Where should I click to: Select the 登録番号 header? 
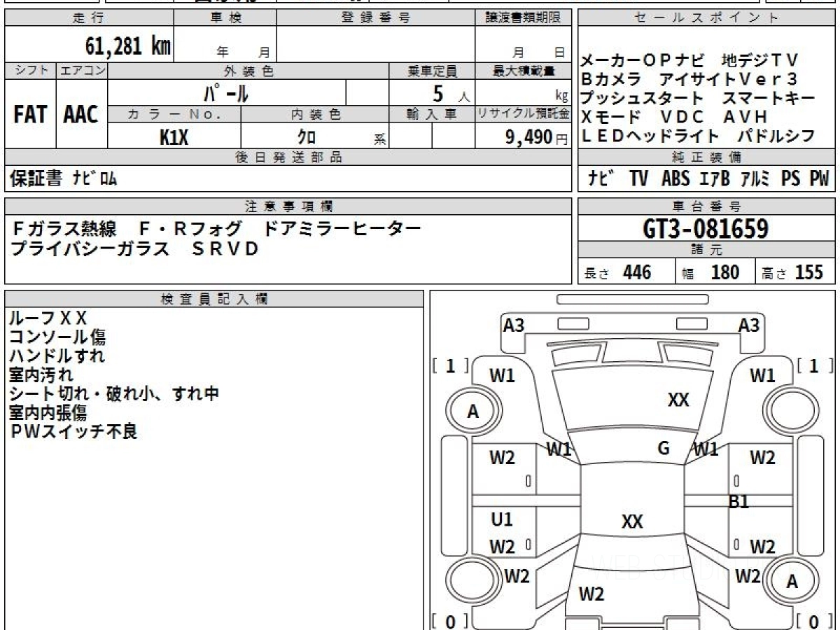pos(375,18)
